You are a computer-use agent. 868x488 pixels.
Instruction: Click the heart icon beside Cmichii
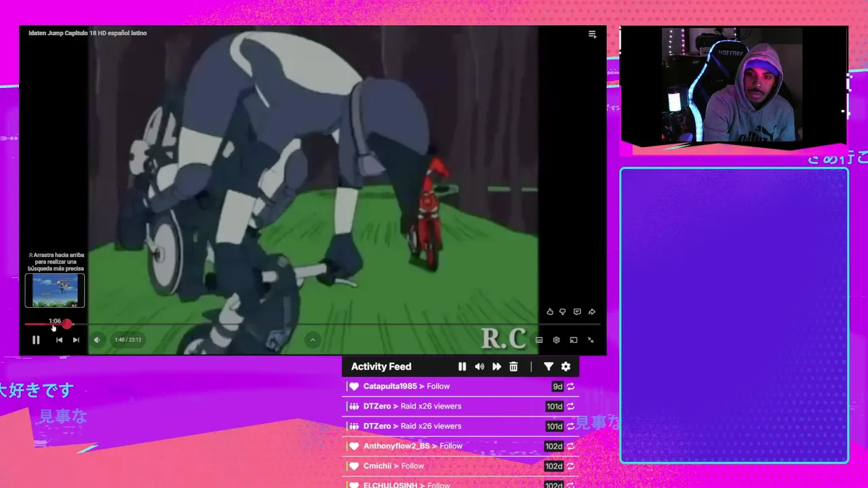point(353,466)
